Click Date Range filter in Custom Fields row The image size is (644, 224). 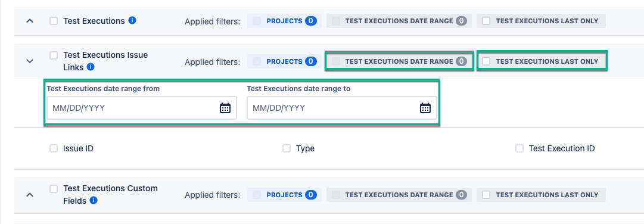[x=399, y=195]
